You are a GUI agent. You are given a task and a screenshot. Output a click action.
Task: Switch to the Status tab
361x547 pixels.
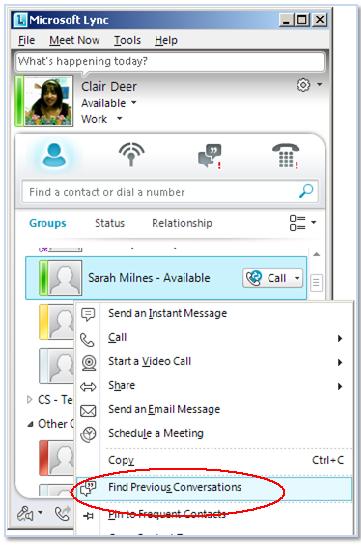[110, 223]
